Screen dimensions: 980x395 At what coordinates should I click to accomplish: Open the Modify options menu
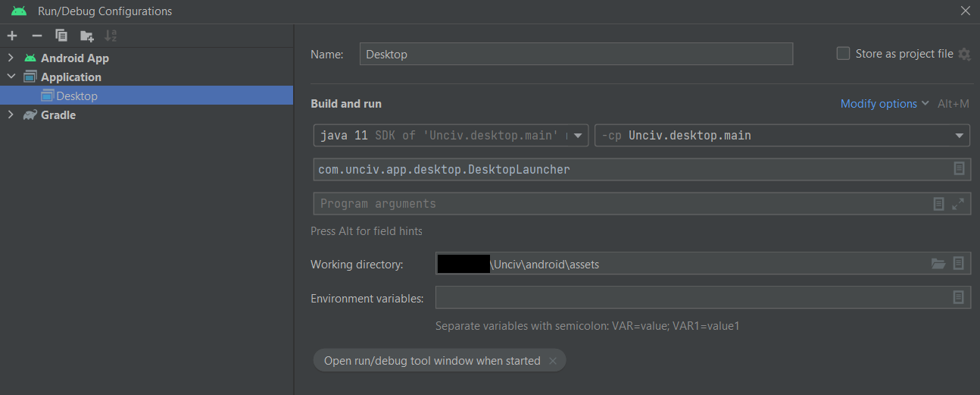[x=885, y=104]
